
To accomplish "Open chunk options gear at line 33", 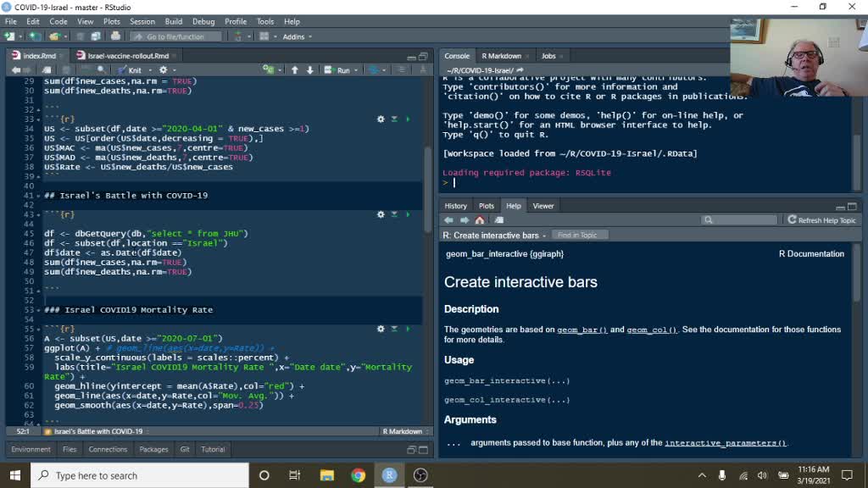I will tap(381, 119).
